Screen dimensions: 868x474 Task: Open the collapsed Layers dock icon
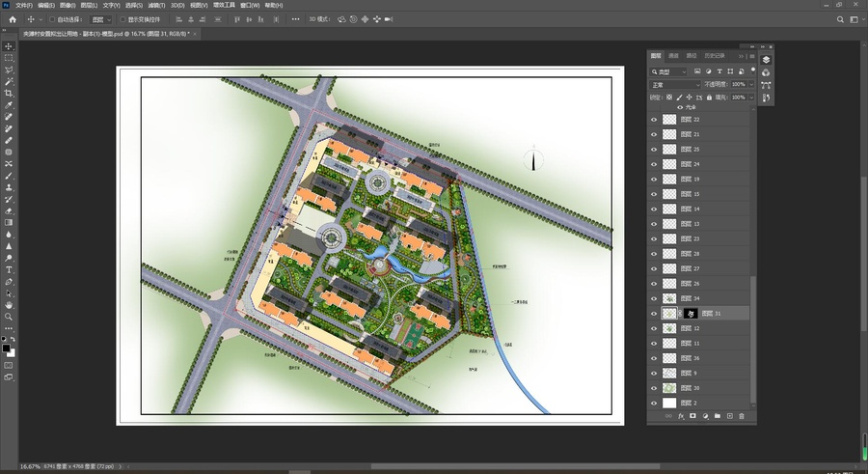pos(766,60)
